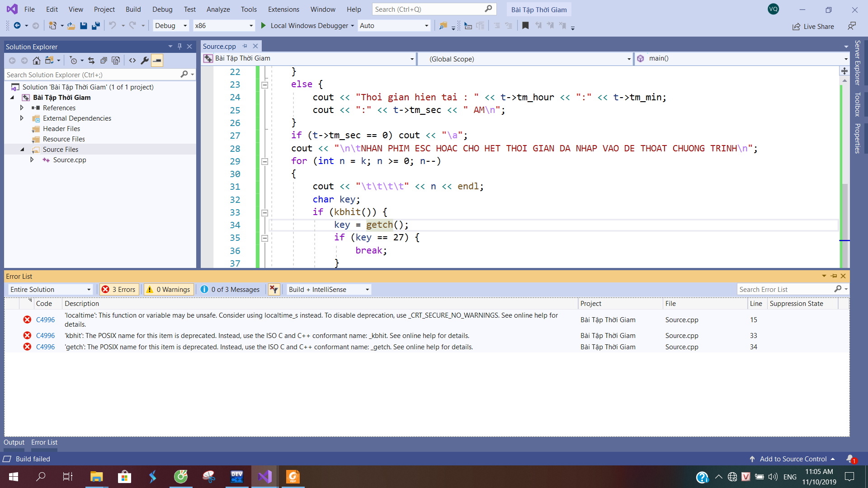Toggle the 3 Errors filter button
The image size is (868, 488).
(x=118, y=289)
